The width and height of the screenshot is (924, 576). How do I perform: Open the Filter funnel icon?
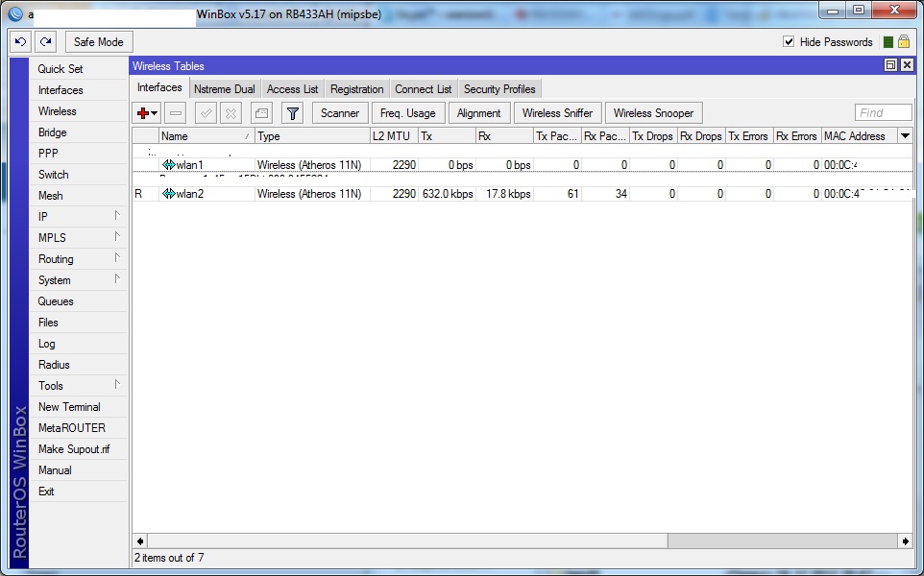(293, 113)
